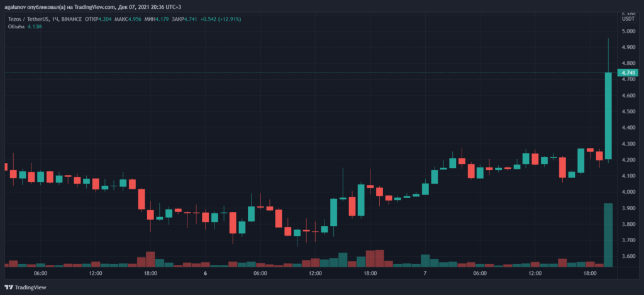
Task: Click the green 4.741 current price label
Action: [x=628, y=74]
